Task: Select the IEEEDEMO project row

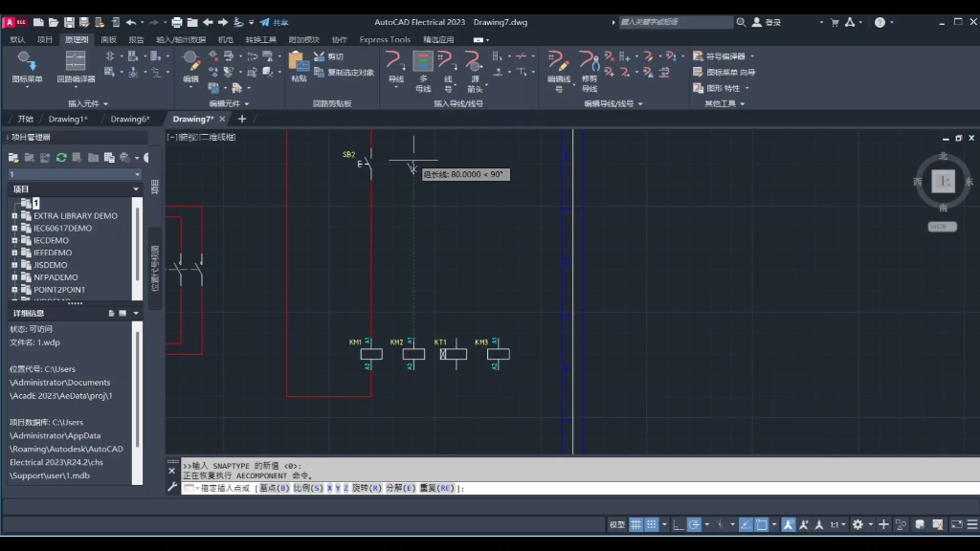Action: point(53,253)
